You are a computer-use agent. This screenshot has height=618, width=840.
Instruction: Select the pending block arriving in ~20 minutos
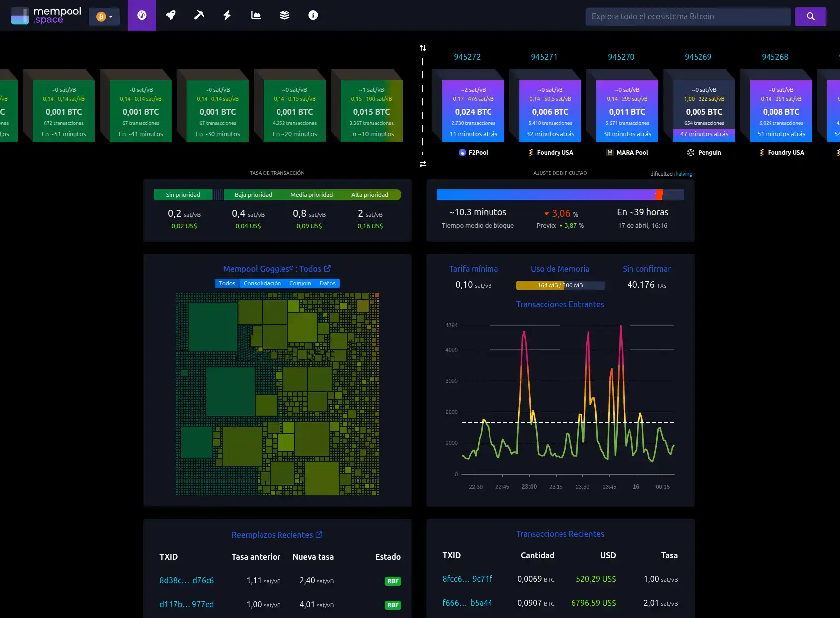click(294, 111)
